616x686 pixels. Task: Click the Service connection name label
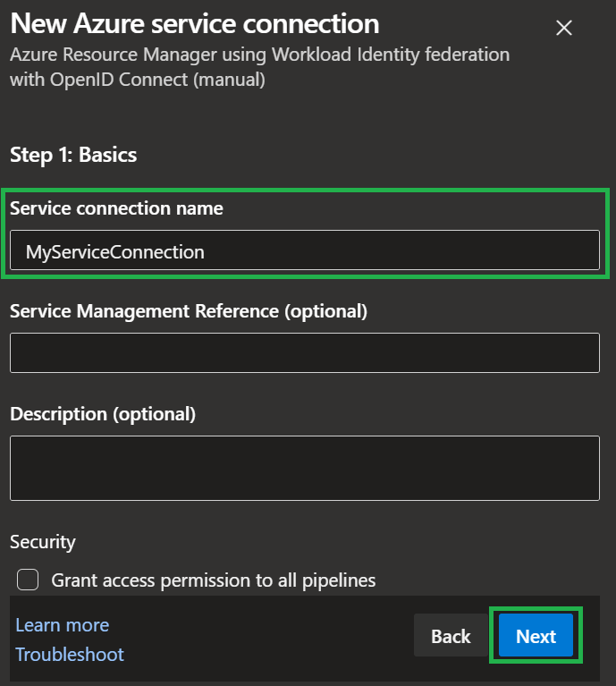pyautogui.click(x=116, y=208)
